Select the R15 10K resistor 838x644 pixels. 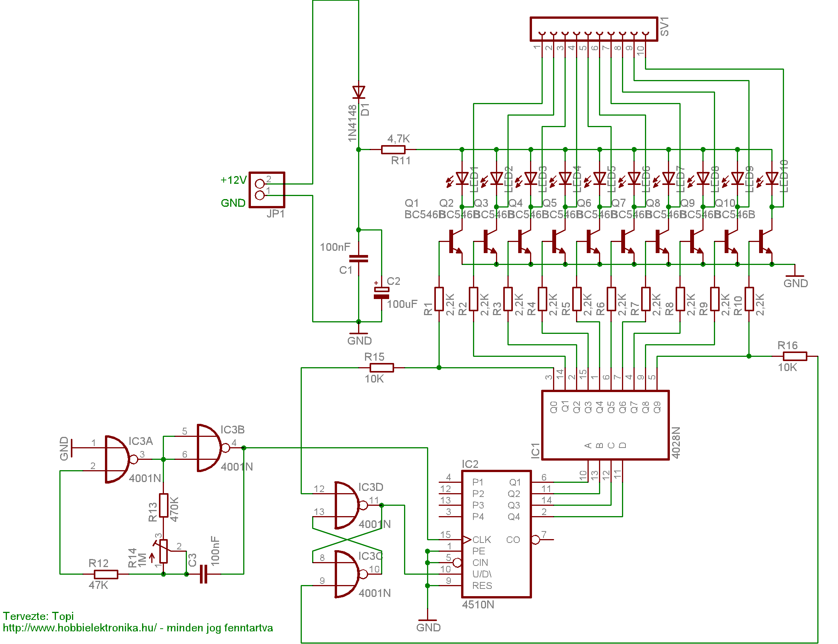point(381,368)
